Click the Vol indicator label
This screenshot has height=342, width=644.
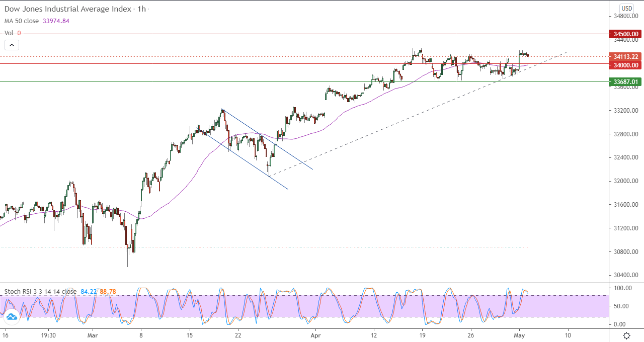(x=9, y=33)
